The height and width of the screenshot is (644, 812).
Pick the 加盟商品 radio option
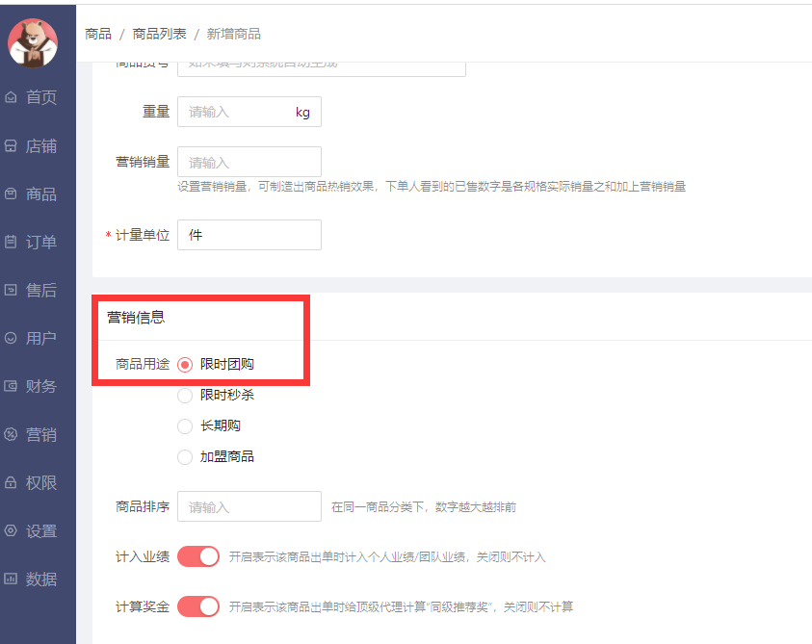pos(186,456)
